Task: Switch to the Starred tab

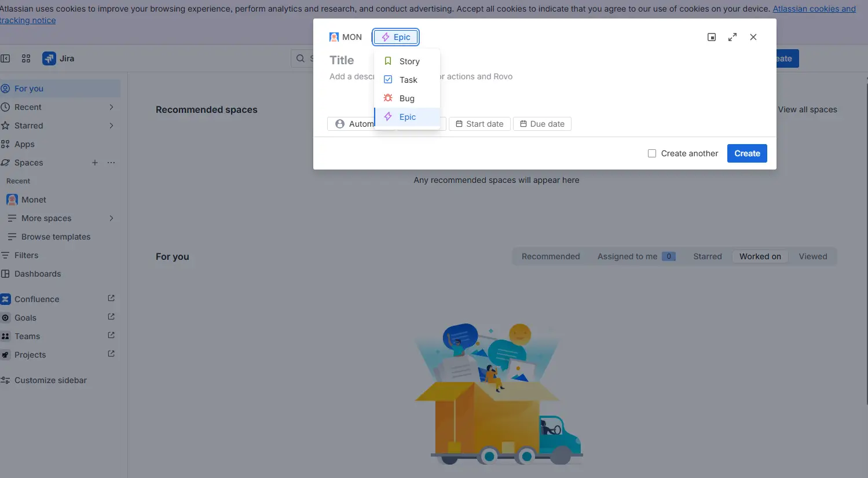Action: [x=708, y=256]
